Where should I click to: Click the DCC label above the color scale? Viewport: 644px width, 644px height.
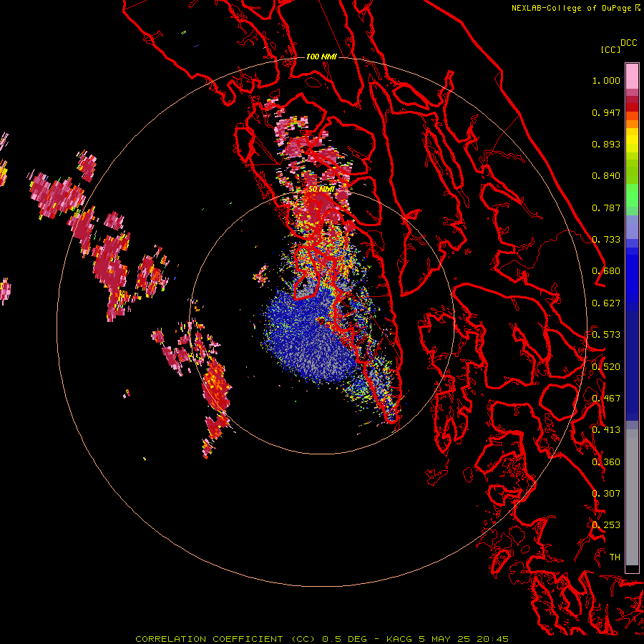pyautogui.click(x=629, y=43)
